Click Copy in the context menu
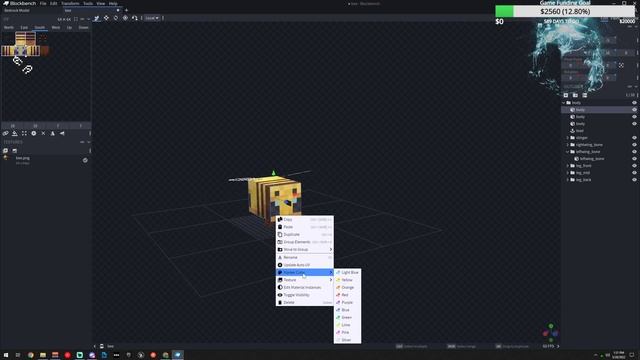Image resolution: width=640 pixels, height=360 pixels. coord(304,219)
